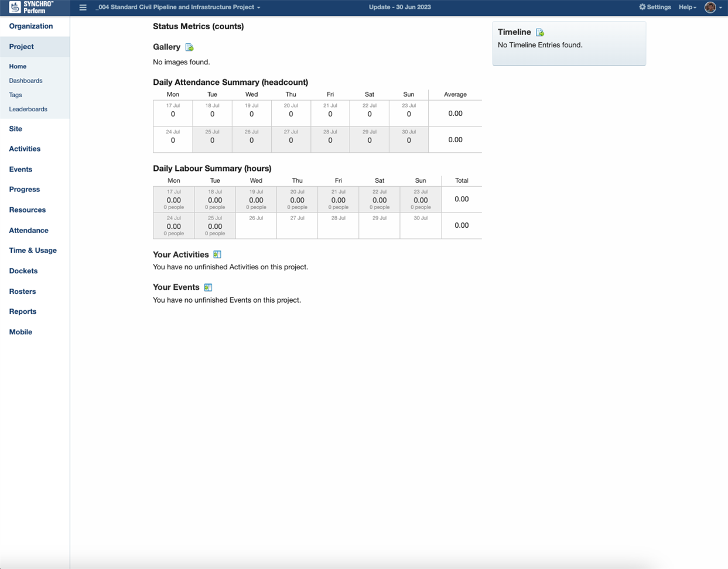Click the Timeline add entry icon

[x=540, y=33]
